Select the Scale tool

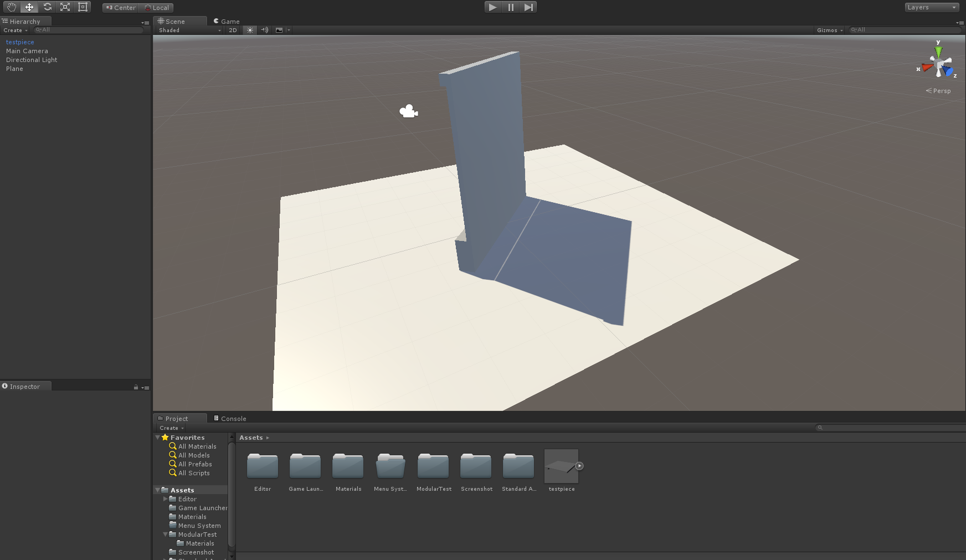click(x=65, y=7)
